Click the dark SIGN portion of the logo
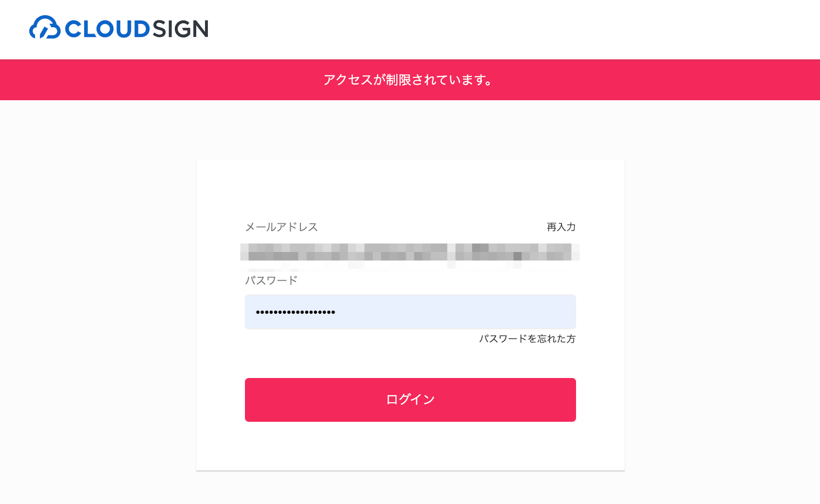Image resolution: width=820 pixels, height=504 pixels. [180, 29]
